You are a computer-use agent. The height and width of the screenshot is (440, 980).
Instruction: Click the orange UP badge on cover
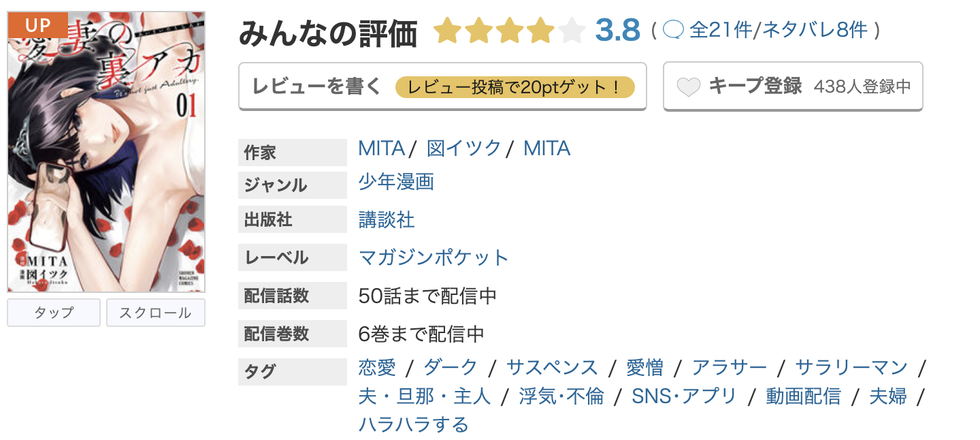coord(37,25)
